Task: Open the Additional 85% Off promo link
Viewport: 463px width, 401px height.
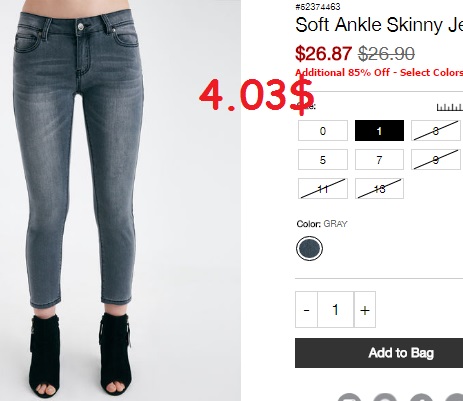Action: 379,72
